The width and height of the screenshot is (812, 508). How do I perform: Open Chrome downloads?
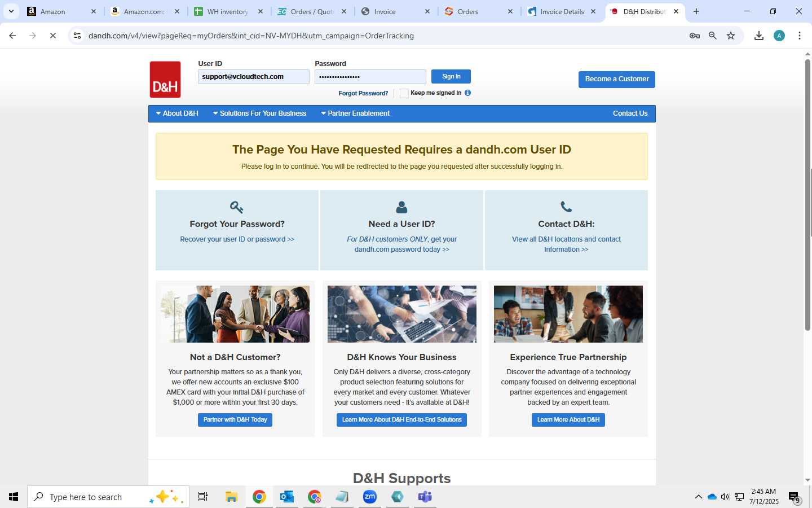pyautogui.click(x=759, y=36)
